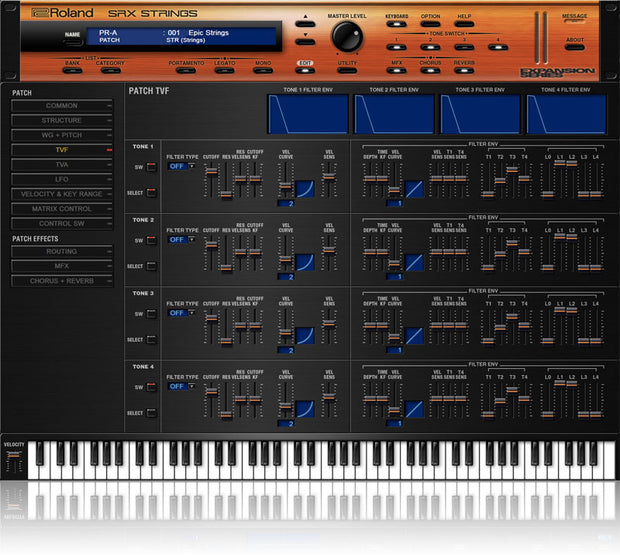The image size is (620, 558).
Task: Click the Tone 2 Filter Env display
Action: click(x=394, y=114)
